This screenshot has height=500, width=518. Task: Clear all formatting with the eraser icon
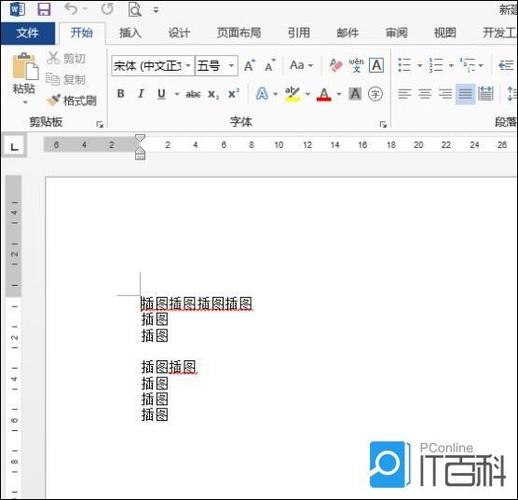pos(336,65)
